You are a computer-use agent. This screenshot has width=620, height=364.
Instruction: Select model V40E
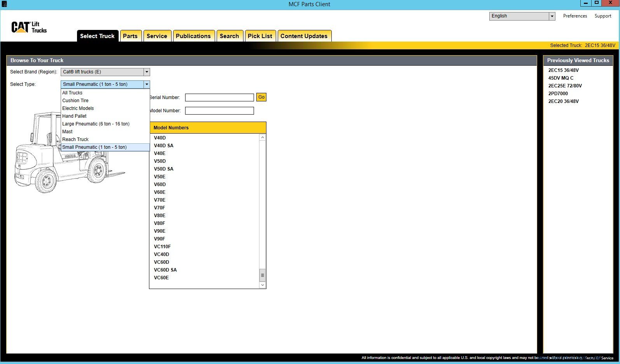click(159, 153)
